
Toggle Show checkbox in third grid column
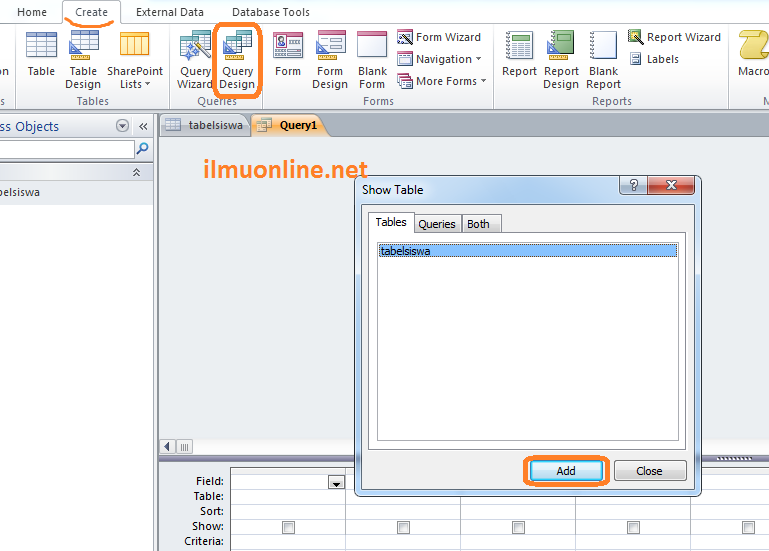click(x=518, y=527)
